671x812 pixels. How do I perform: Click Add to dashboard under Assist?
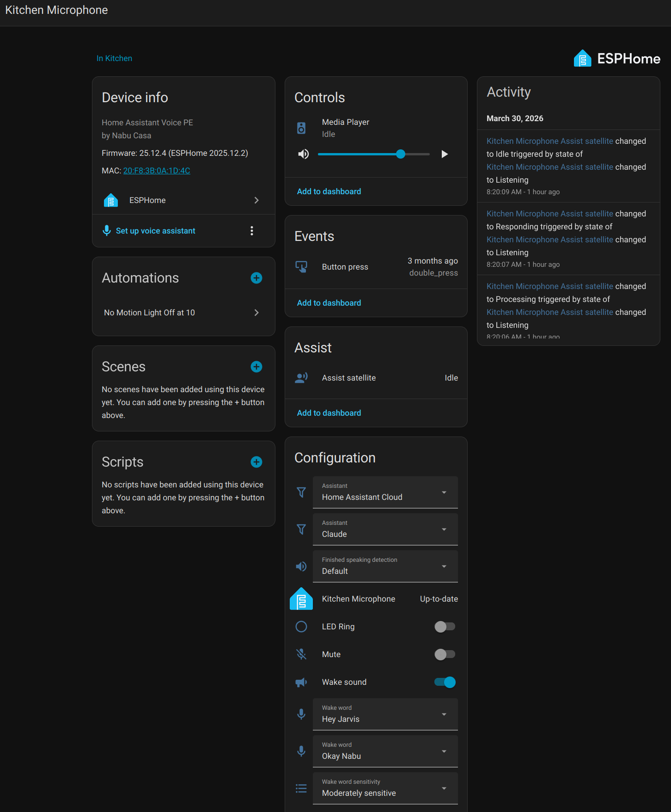point(329,413)
